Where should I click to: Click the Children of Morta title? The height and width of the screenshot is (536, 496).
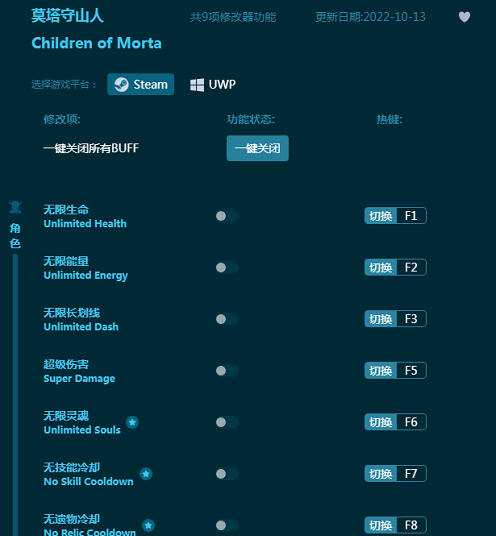click(x=96, y=43)
